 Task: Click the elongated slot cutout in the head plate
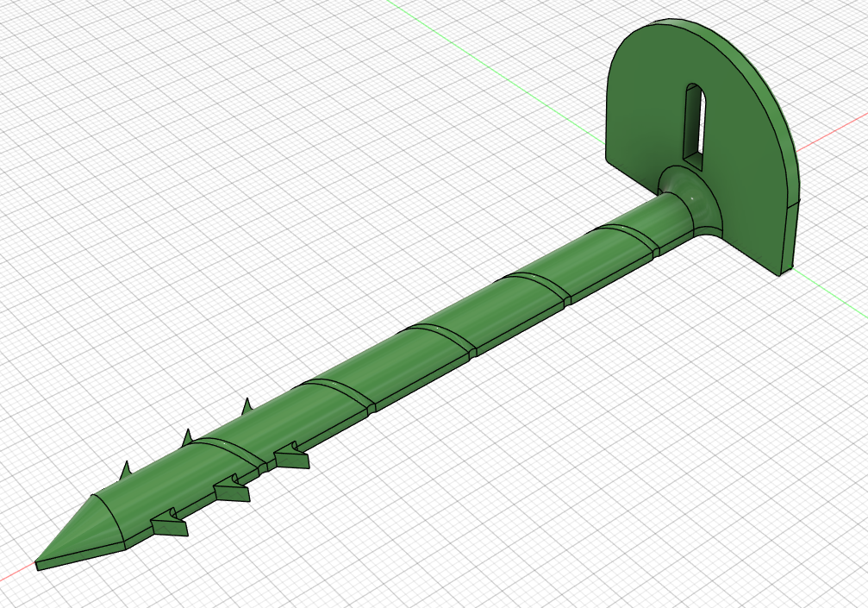pyautogui.click(x=695, y=123)
